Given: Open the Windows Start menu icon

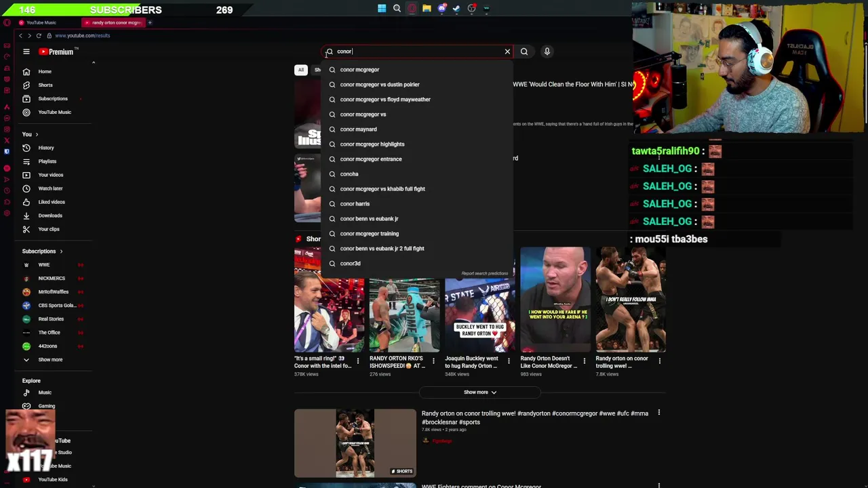Looking at the screenshot, I should click(x=382, y=9).
